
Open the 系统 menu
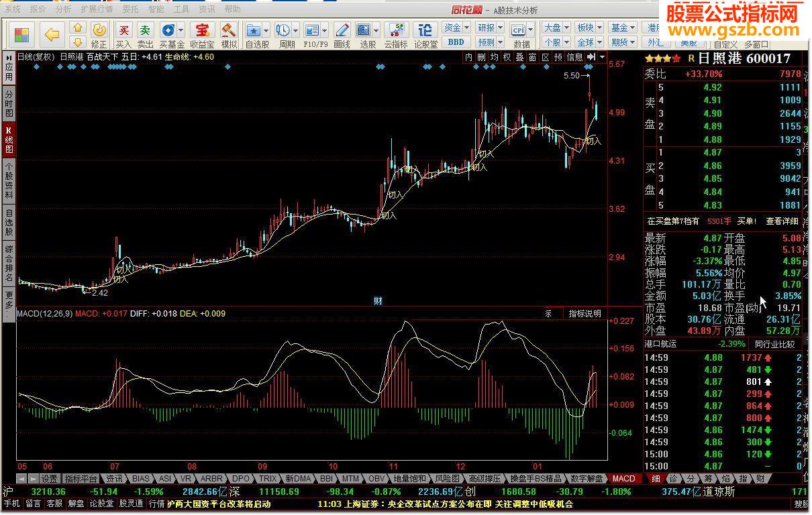[x=13, y=9]
